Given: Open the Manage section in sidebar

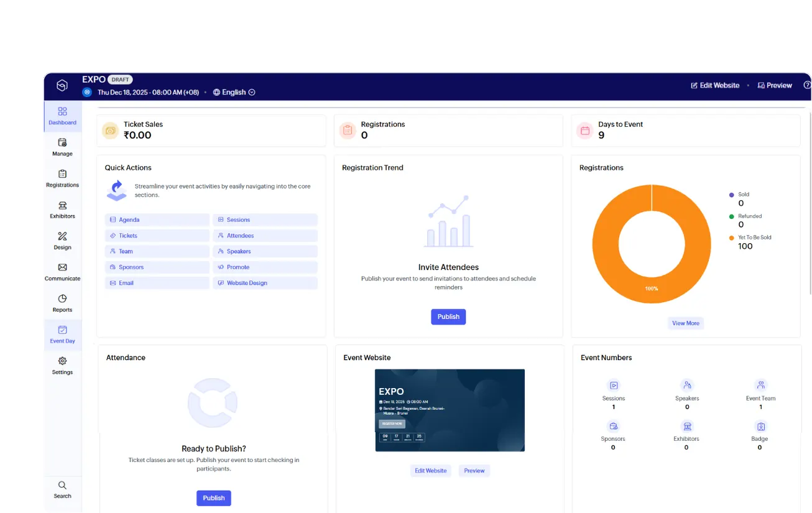Looking at the screenshot, I should click(62, 147).
